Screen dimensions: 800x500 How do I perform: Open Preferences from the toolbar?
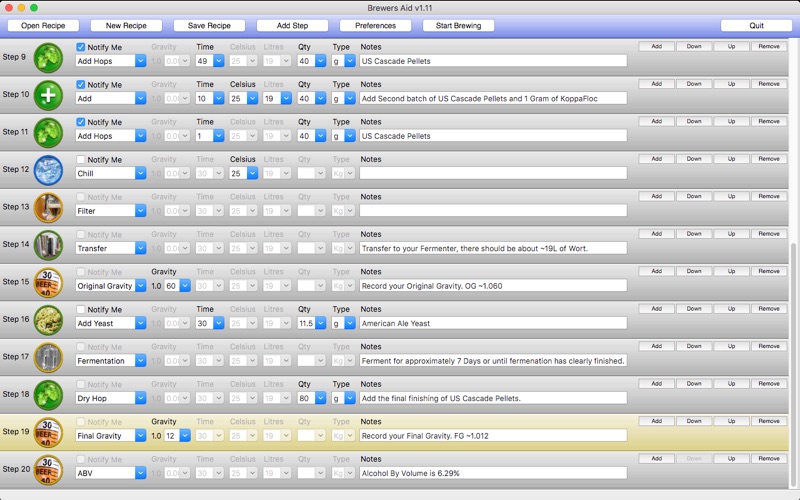pos(375,25)
